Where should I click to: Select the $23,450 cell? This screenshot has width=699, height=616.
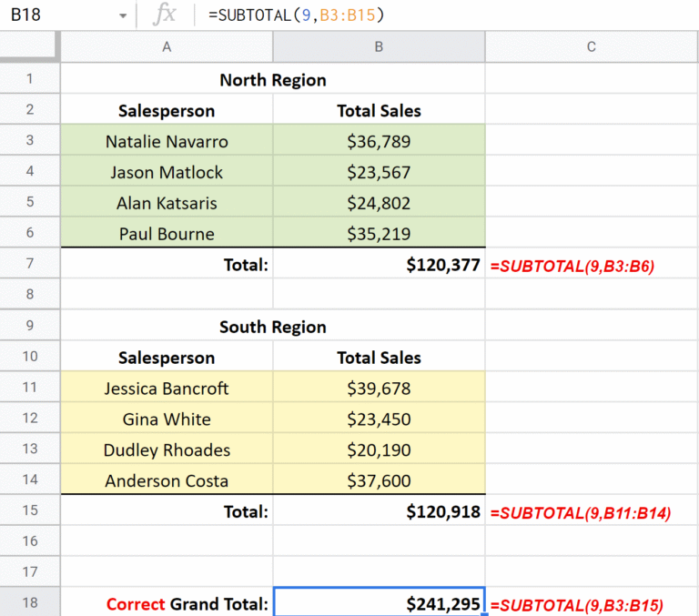(x=379, y=418)
